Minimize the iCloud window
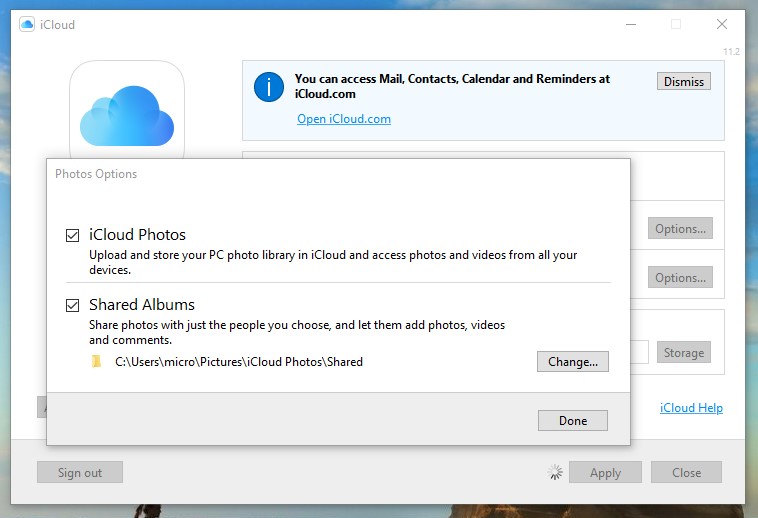758x518 pixels. pyautogui.click(x=631, y=24)
